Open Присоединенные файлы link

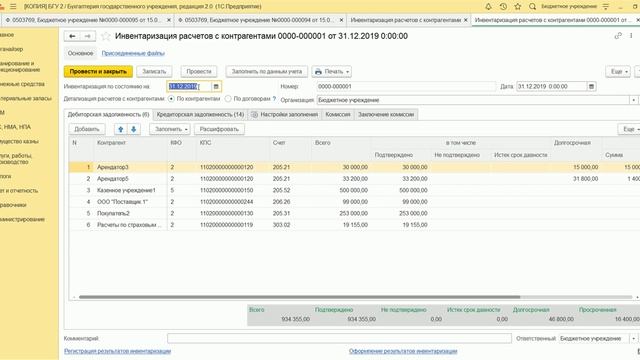(x=133, y=53)
